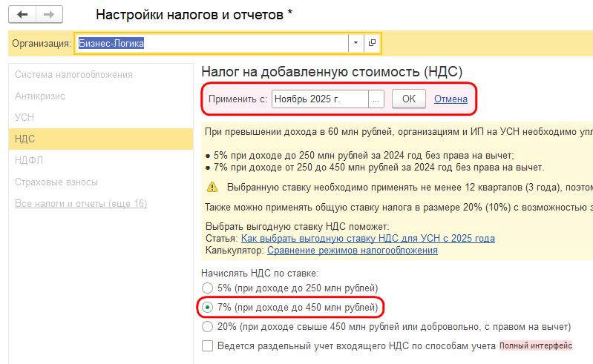Open the НДФЛ section
The image size is (593, 364).
click(29, 160)
